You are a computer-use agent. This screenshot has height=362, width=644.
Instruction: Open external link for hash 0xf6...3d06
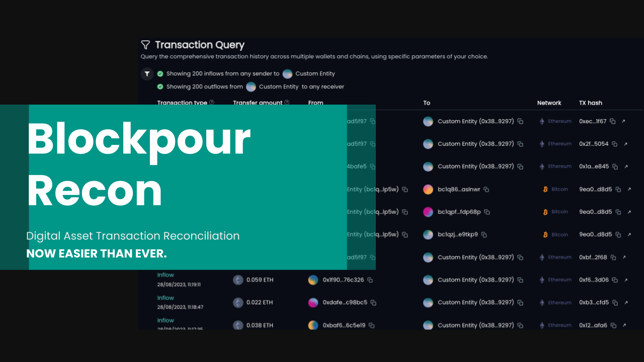pos(626,280)
